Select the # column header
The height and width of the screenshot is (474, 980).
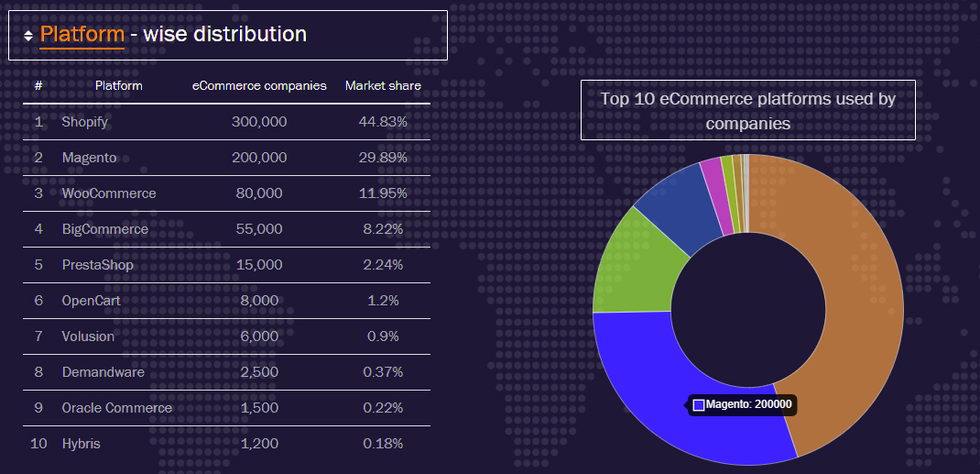coord(38,85)
